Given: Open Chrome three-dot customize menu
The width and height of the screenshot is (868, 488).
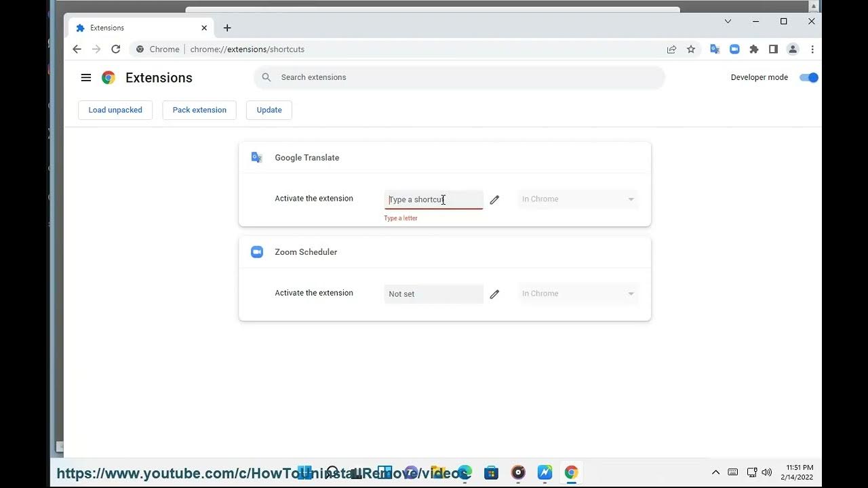Looking at the screenshot, I should pos(812,49).
